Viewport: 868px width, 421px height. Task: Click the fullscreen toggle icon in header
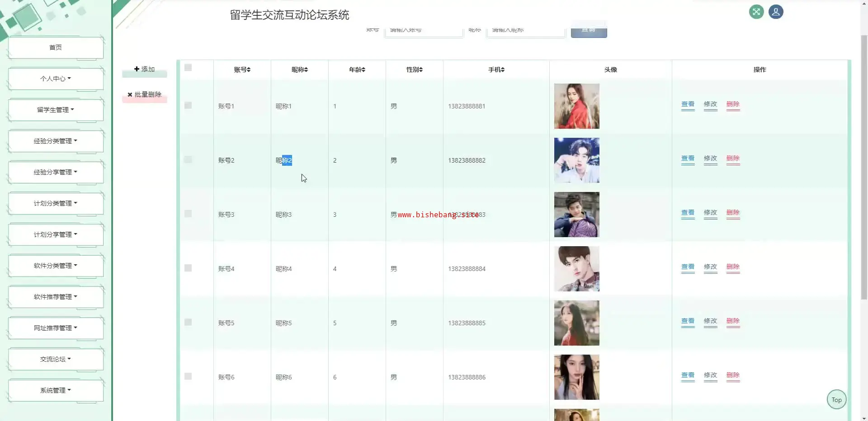point(756,12)
